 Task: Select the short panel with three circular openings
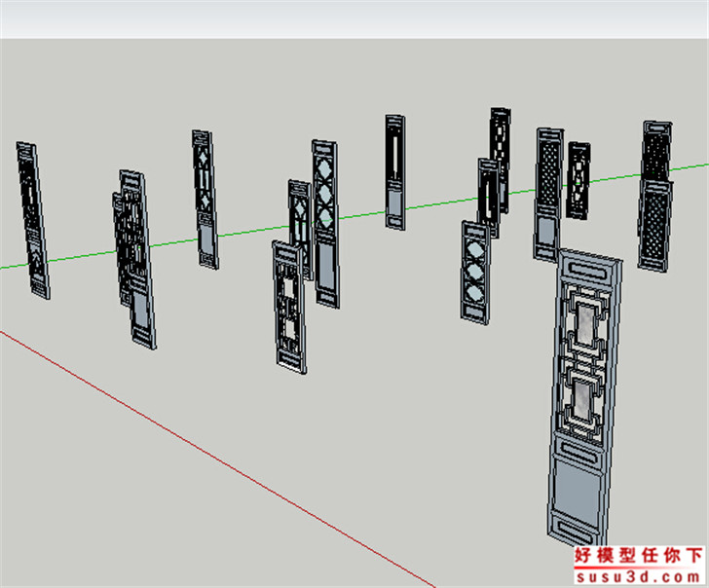point(475,273)
